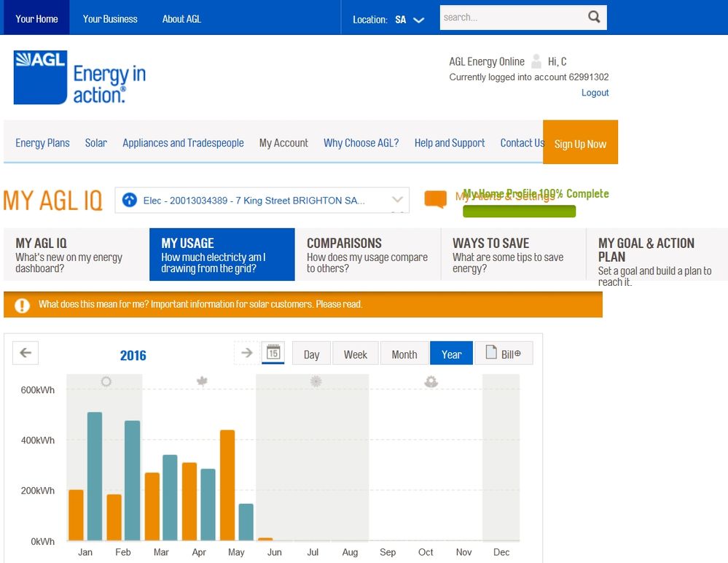Switch chart to Week view
Image resolution: width=728 pixels, height=563 pixels.
click(x=355, y=354)
